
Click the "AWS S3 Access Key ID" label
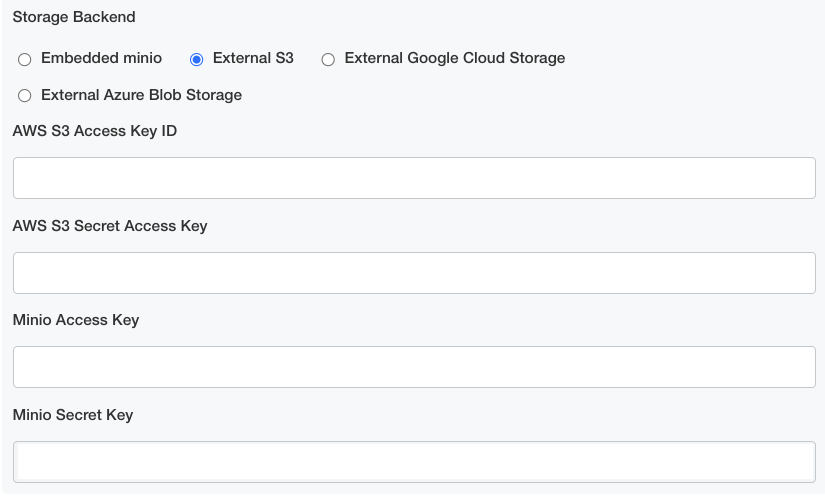(x=95, y=131)
